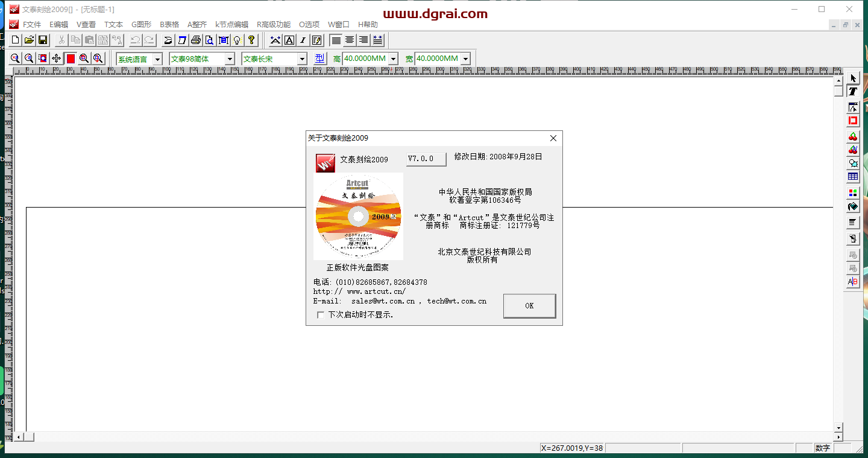Center align text in toolbar
868x458 pixels.
coord(350,40)
